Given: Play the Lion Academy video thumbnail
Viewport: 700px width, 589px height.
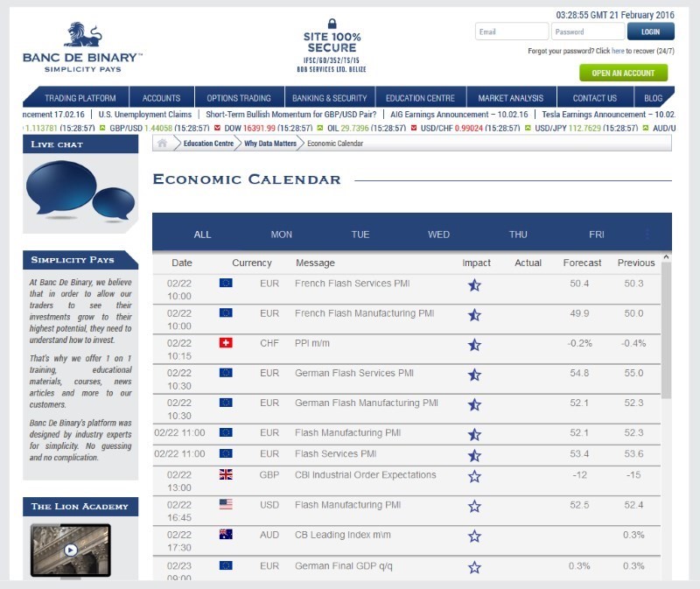Looking at the screenshot, I should click(71, 550).
